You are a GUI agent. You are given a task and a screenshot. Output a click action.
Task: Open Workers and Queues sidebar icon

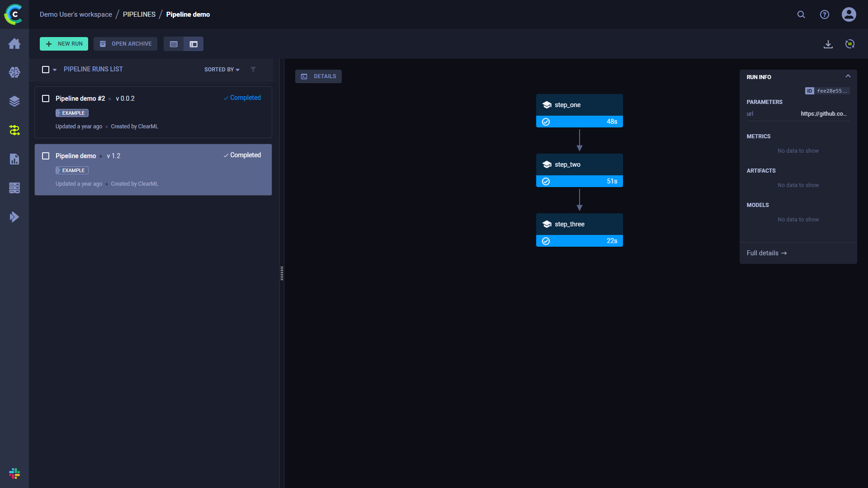14,188
